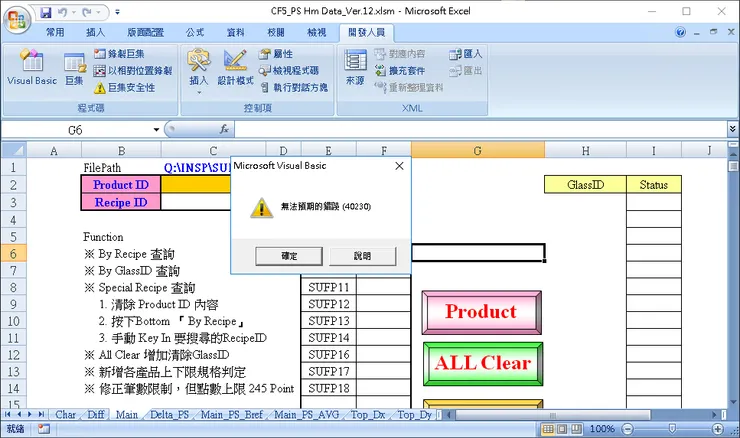Click the Redo arrow in the quick access toolbar
740x438 pixels.
point(87,12)
